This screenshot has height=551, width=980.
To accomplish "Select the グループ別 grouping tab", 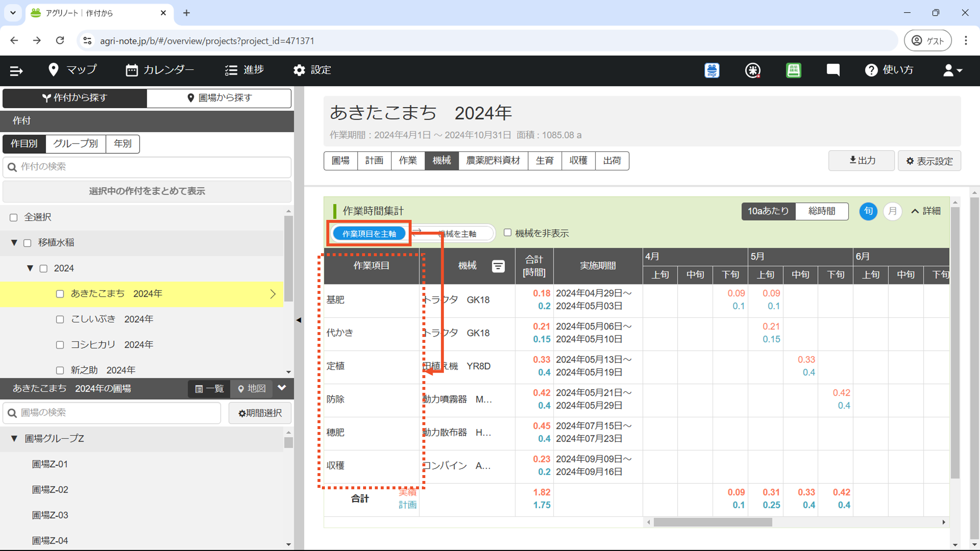I will pyautogui.click(x=75, y=144).
